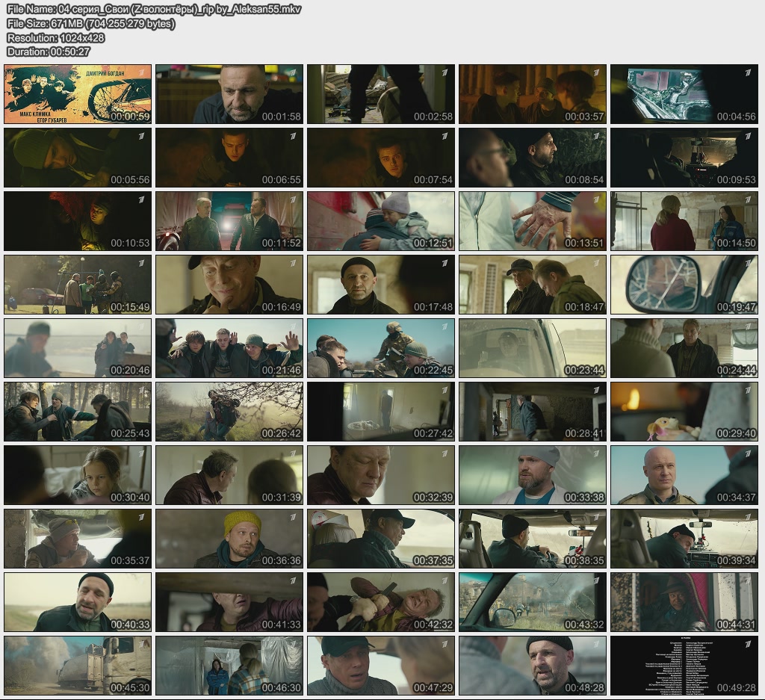Click the thumbnail timestamped 00:00:59
The image size is (765, 700).
click(78, 93)
